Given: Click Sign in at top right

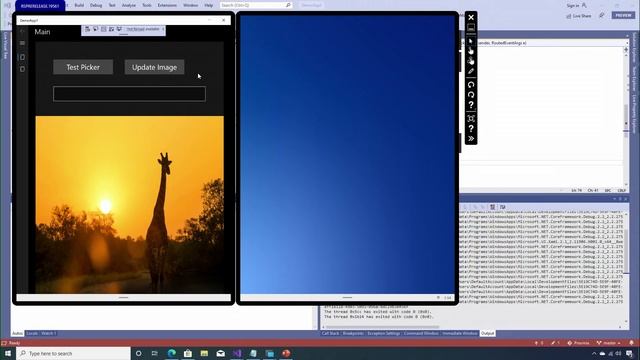Looking at the screenshot, I should pos(576,5).
